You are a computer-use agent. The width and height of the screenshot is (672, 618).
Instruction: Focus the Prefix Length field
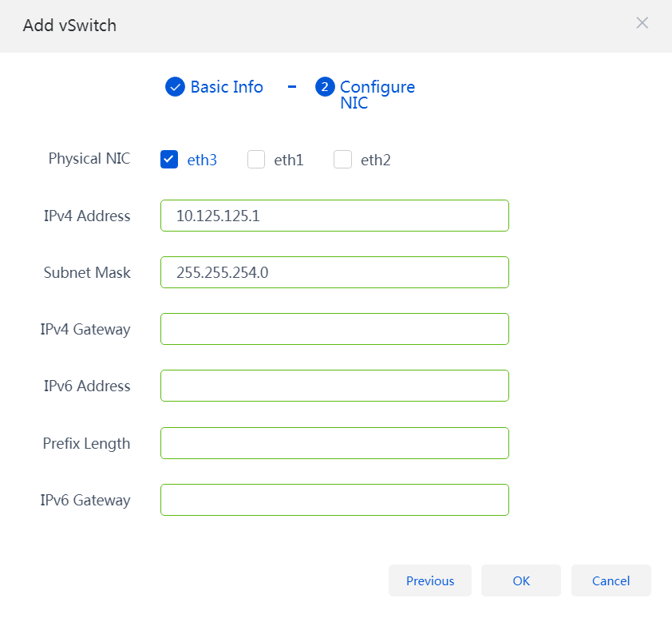click(334, 443)
